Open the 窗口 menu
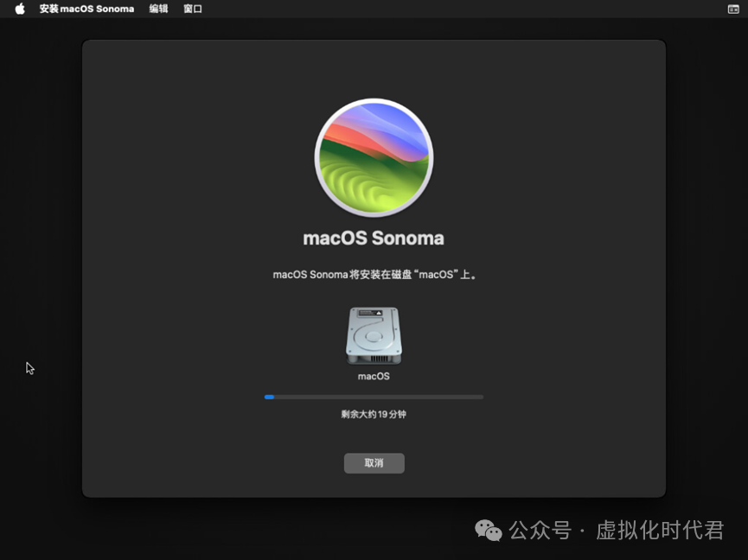 coord(193,9)
